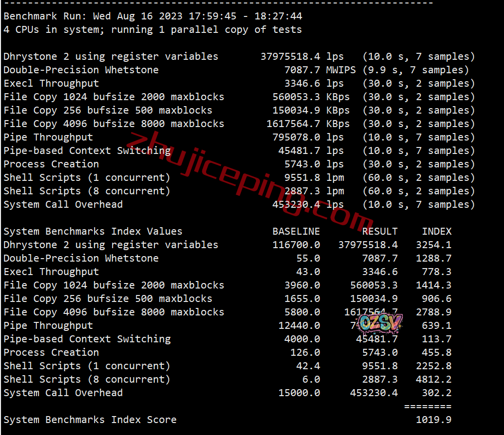Click the Shell Scripts (8 concurrent) index 4812.2

[x=434, y=379]
